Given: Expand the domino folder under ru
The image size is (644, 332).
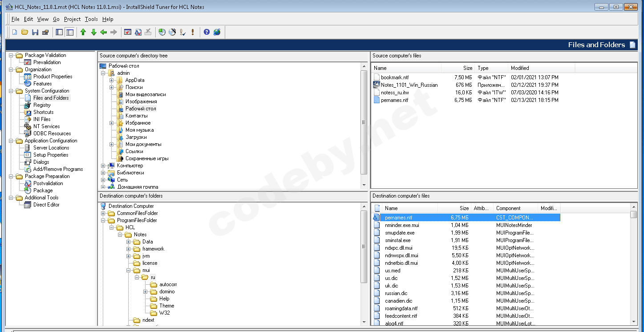Looking at the screenshot, I should (146, 292).
